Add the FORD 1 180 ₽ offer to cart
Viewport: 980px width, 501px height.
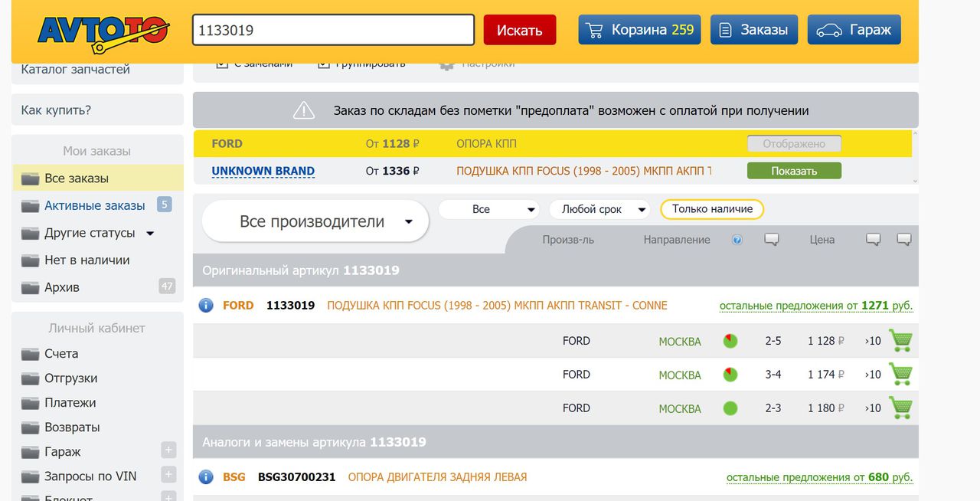coord(900,408)
